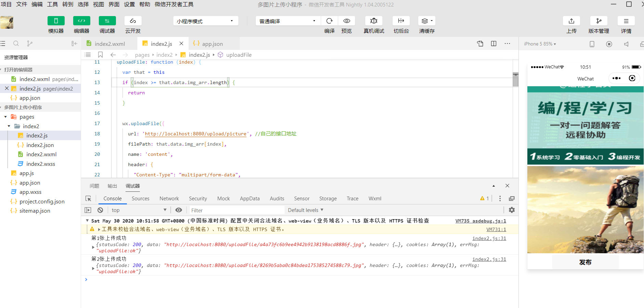
Task: Expand the Default levels dropdown
Action: pos(306,210)
